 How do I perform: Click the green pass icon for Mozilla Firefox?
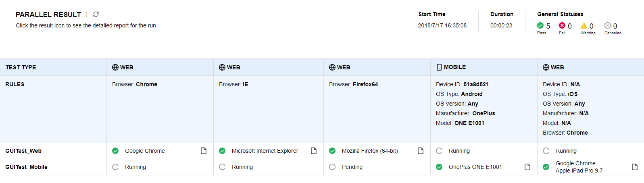pos(332,151)
